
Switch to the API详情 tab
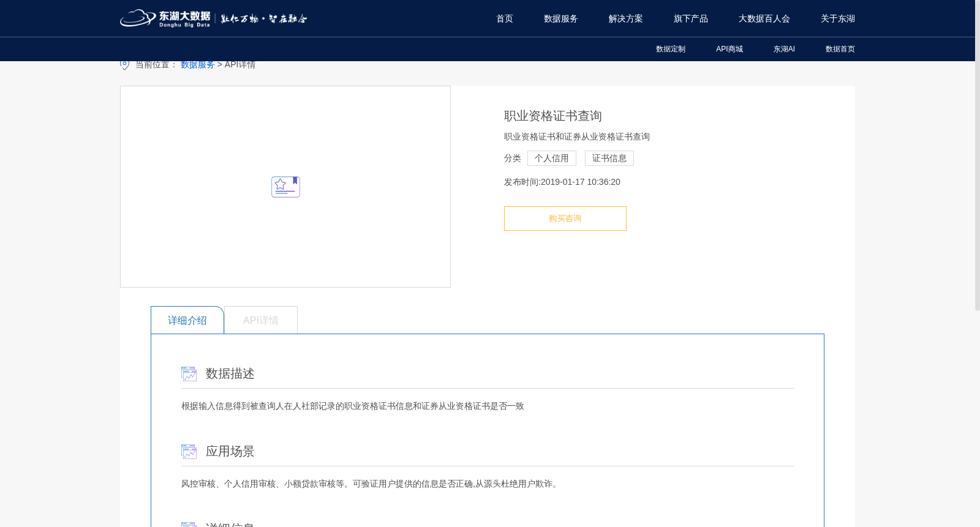coord(261,320)
